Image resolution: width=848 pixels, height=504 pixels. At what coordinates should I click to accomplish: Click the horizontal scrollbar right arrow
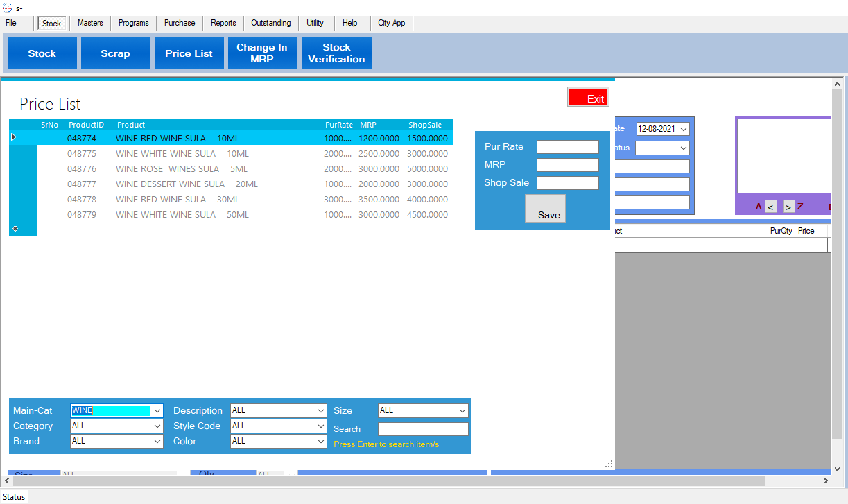[825, 480]
